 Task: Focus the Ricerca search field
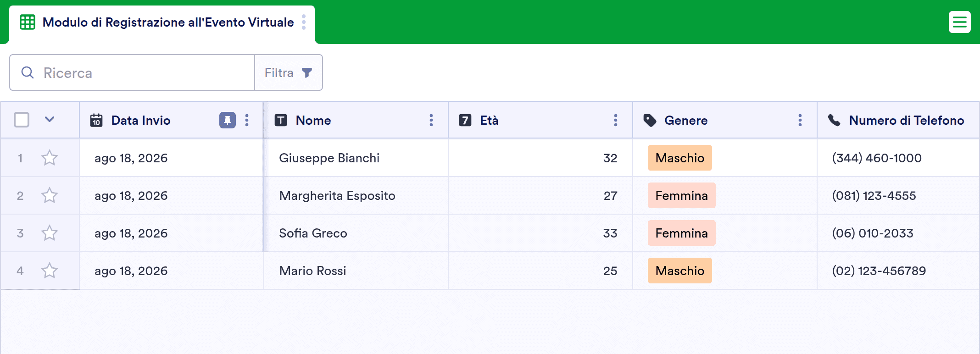tap(132, 72)
